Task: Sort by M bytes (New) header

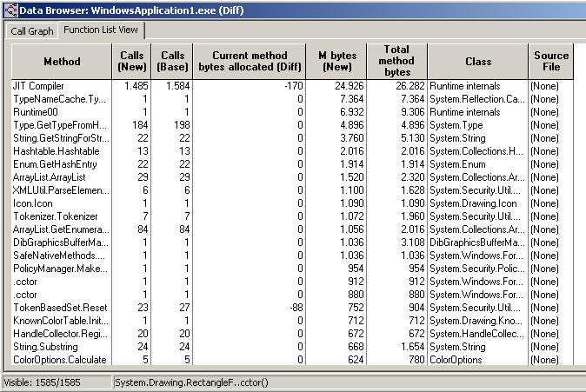Action: [336, 62]
